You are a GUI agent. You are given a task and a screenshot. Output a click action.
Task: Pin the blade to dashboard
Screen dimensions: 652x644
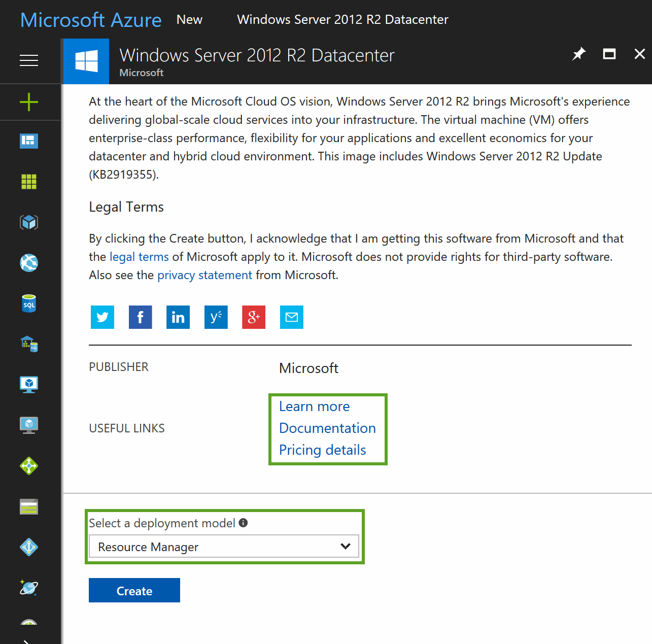pos(579,54)
